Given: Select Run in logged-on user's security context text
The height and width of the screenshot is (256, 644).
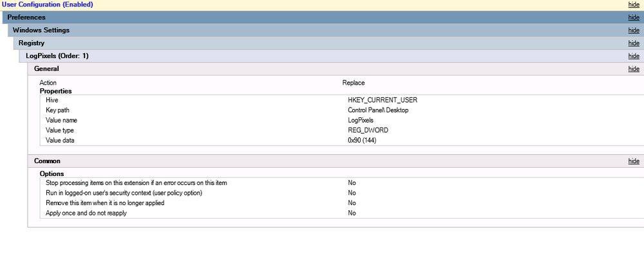Looking at the screenshot, I should pyautogui.click(x=124, y=193).
